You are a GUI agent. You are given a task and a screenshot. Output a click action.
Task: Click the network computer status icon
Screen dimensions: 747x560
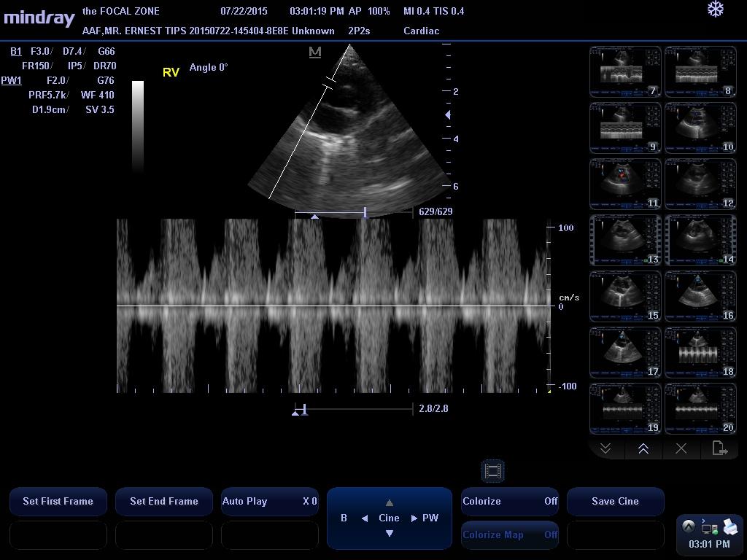(709, 526)
